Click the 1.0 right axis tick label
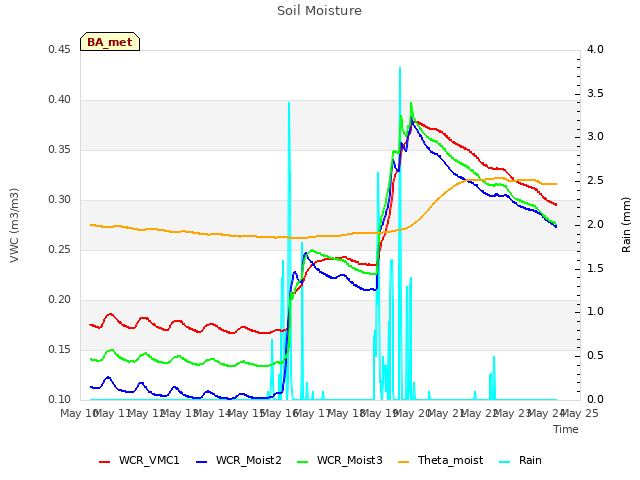640x480 pixels. coord(595,312)
